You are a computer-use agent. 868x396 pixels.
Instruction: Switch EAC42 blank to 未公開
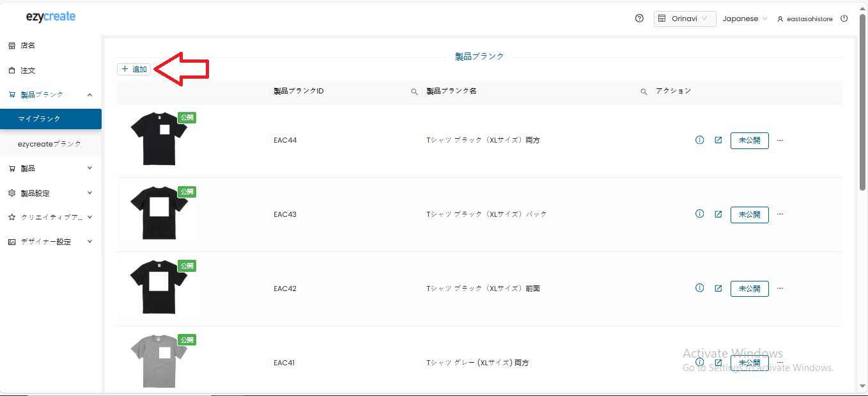coord(749,289)
